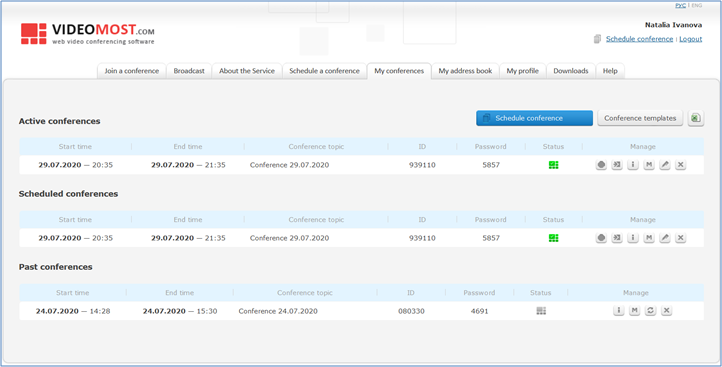Click the Conference 24.07.2020 topic
The image size is (722, 367).
coord(278,311)
